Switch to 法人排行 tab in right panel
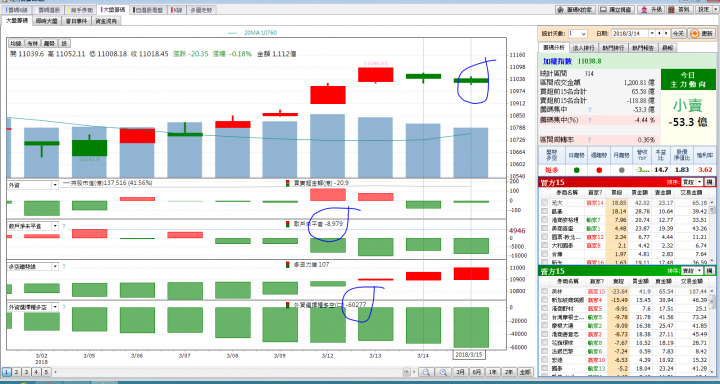Screen dimensions: 720x384 [x=584, y=47]
